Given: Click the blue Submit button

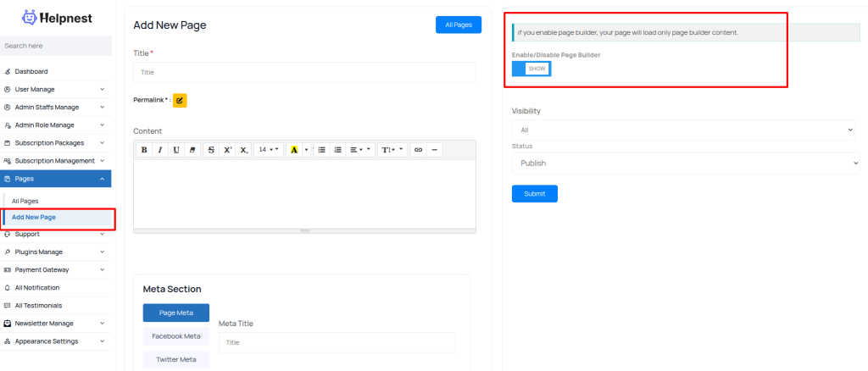Looking at the screenshot, I should 534,194.
